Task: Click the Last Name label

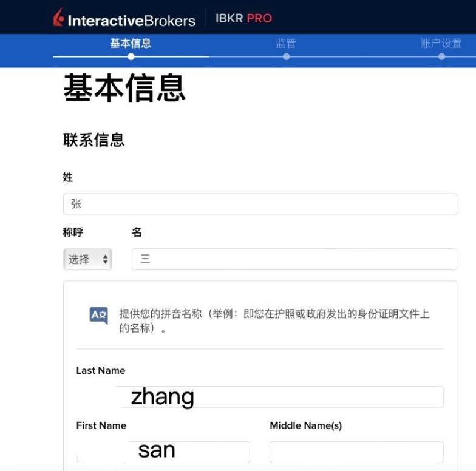Action: (101, 370)
